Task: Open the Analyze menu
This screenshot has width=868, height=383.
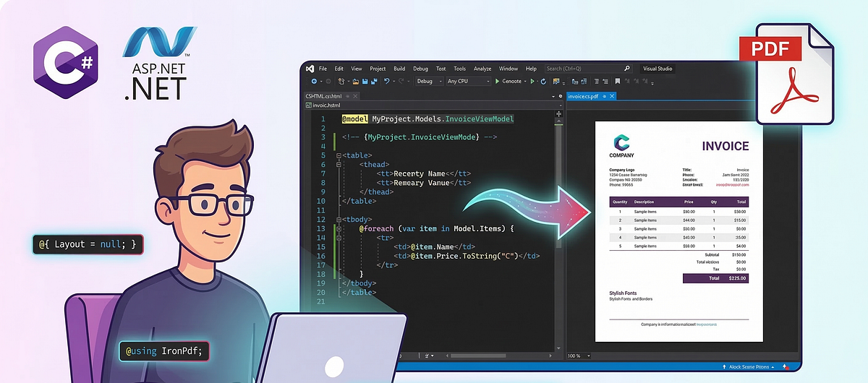Action: pyautogui.click(x=482, y=69)
